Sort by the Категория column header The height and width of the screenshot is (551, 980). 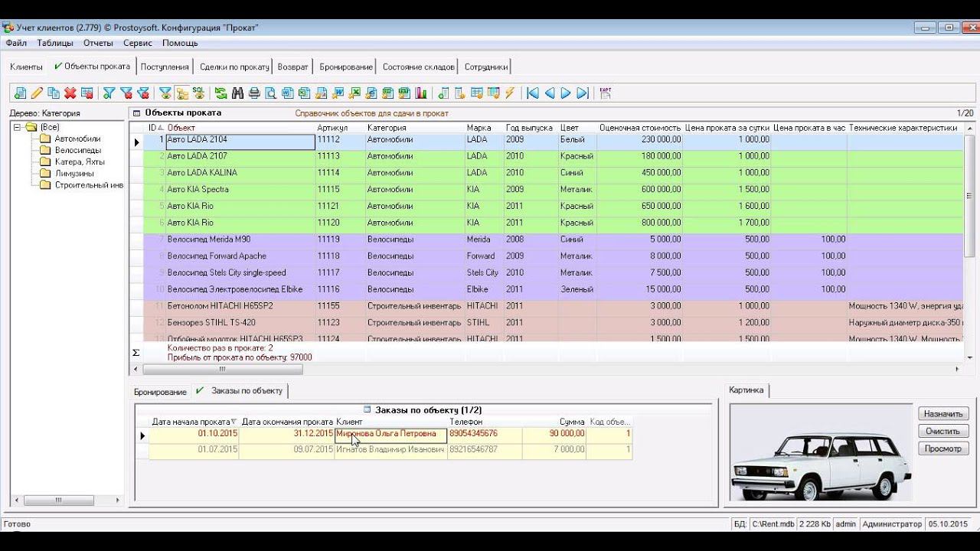414,128
